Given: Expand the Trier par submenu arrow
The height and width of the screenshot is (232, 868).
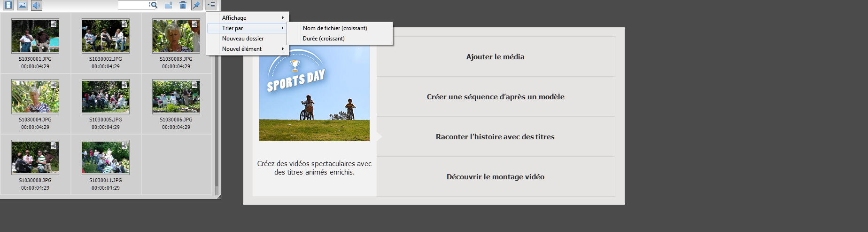Looking at the screenshot, I should [x=283, y=28].
